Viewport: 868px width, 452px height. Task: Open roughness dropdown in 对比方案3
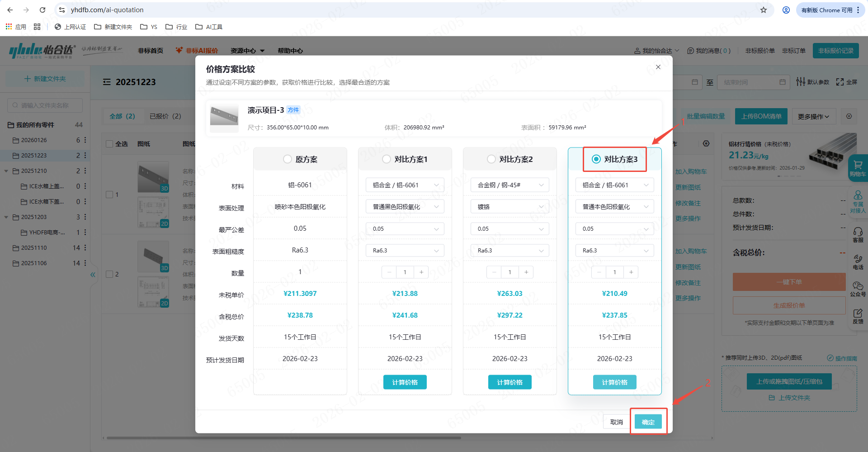click(x=614, y=251)
